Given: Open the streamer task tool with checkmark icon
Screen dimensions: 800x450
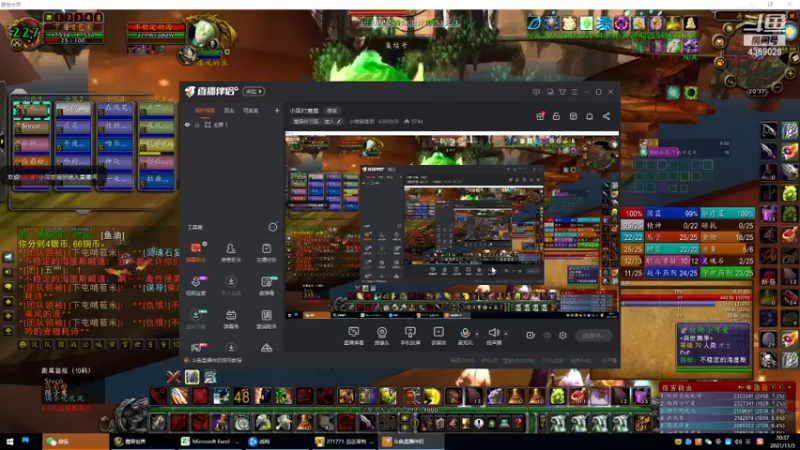Looking at the screenshot, I should click(x=266, y=252).
